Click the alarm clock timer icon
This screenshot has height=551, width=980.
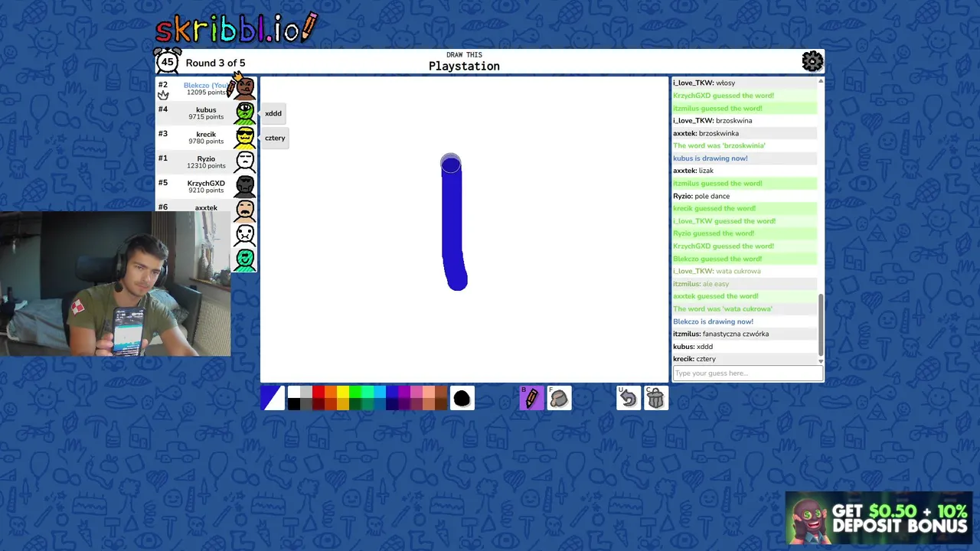pos(168,61)
